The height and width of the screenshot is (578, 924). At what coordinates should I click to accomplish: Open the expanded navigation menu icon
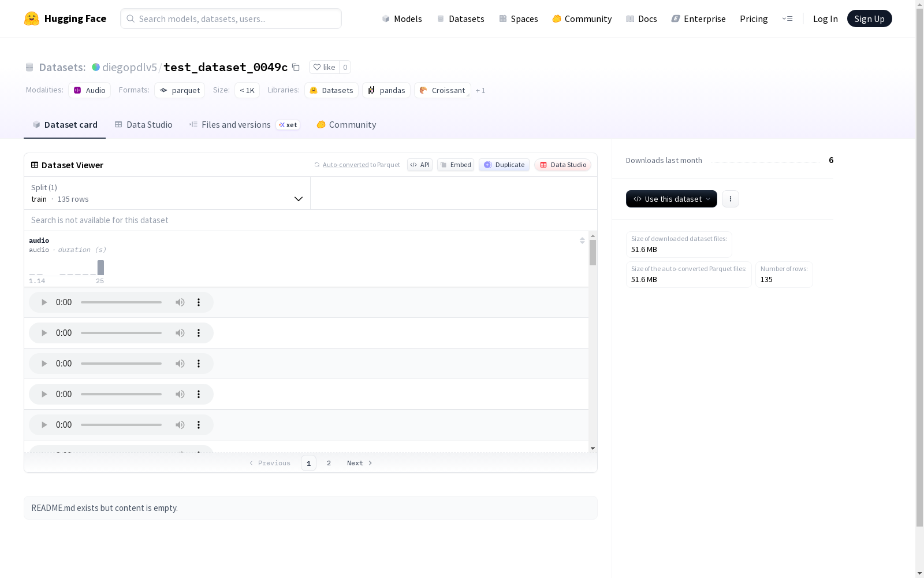[x=787, y=18]
